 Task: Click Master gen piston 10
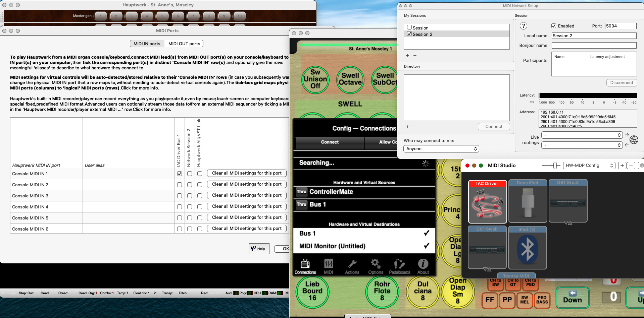click(x=240, y=16)
